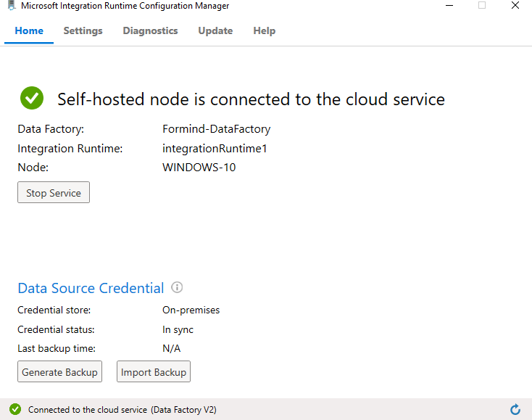Go to the Update tab
Viewport: 532px width, 420px height.
pyautogui.click(x=215, y=31)
